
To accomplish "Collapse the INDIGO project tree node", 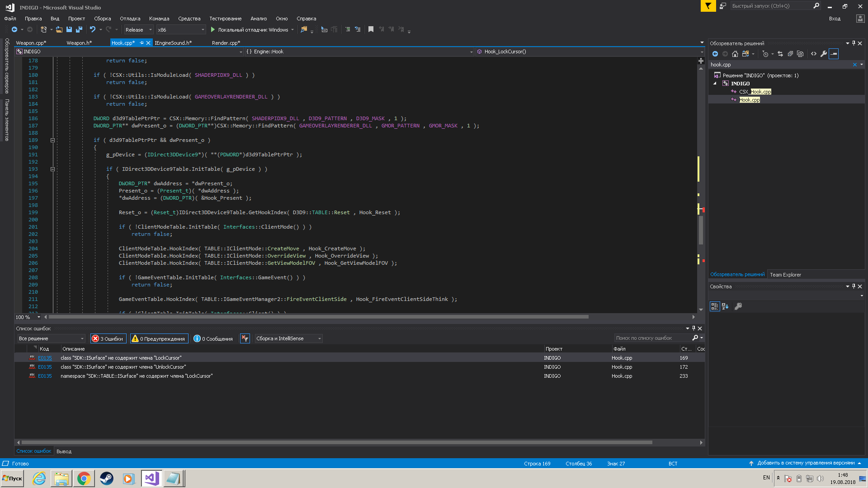I will tap(715, 84).
